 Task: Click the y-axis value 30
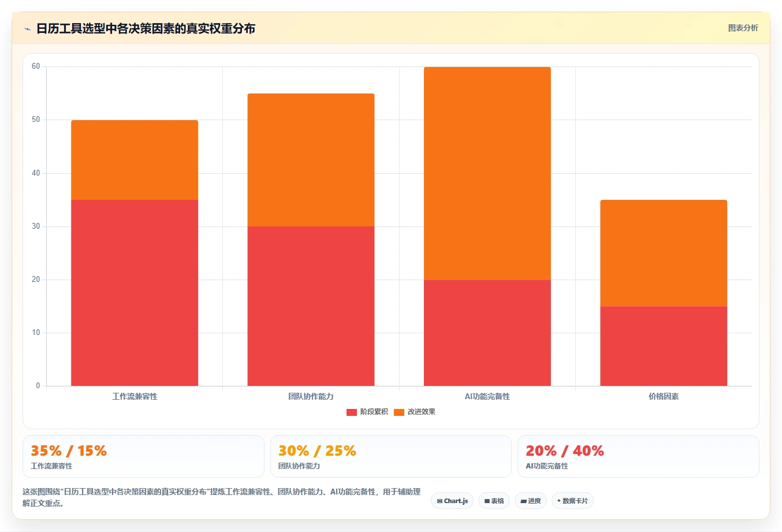pos(36,226)
